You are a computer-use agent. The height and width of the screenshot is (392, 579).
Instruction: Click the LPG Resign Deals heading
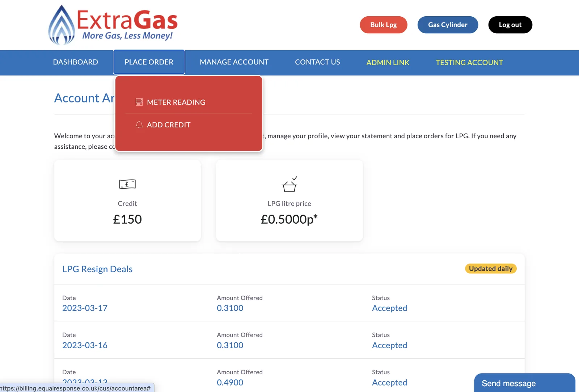pyautogui.click(x=97, y=269)
